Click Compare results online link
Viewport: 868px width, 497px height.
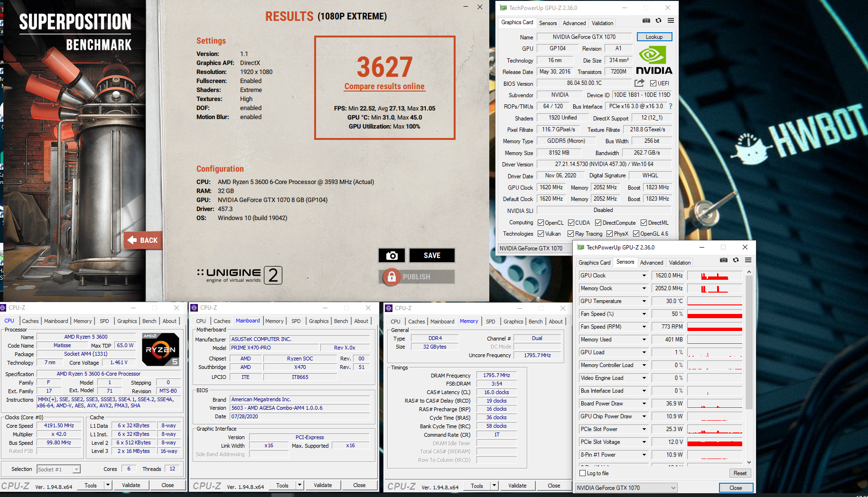(x=384, y=86)
